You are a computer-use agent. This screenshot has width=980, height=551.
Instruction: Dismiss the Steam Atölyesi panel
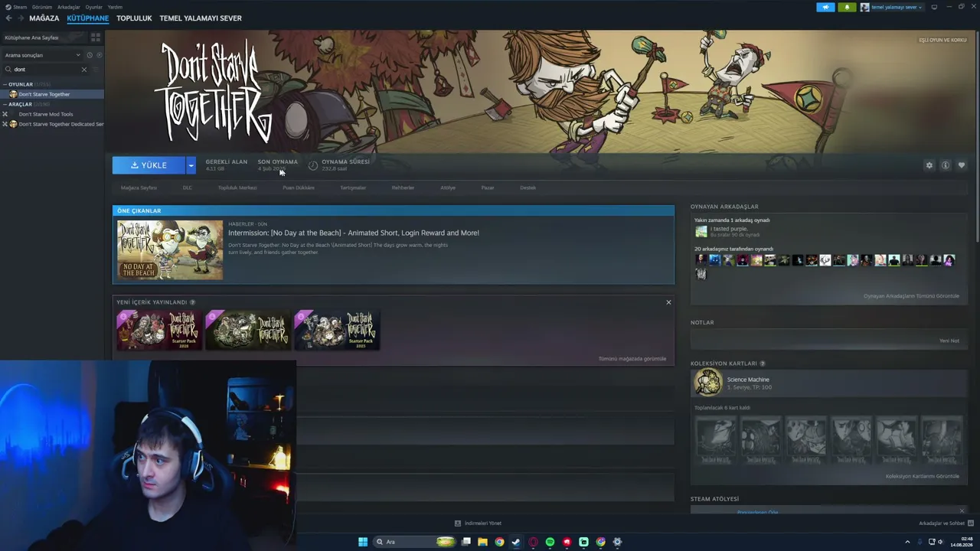(962, 510)
